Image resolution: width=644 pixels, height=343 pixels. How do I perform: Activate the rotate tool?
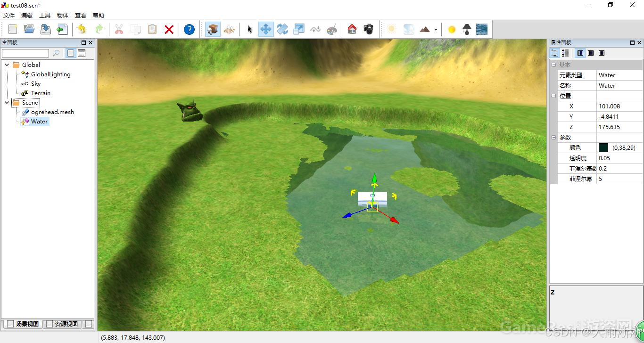[x=282, y=29]
